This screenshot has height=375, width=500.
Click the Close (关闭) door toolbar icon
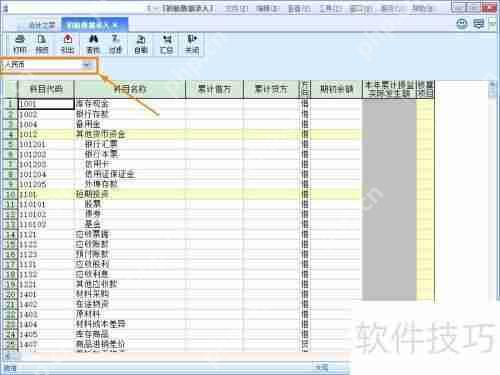click(192, 44)
